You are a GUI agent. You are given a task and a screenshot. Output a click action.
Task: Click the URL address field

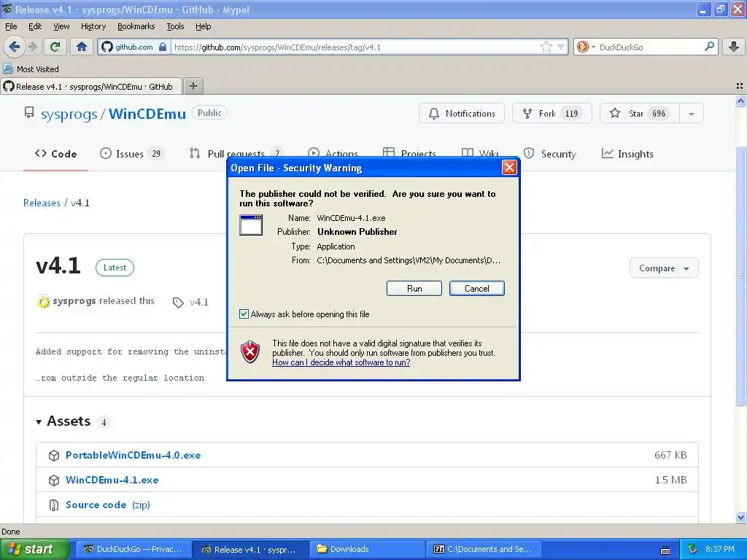coord(355,47)
